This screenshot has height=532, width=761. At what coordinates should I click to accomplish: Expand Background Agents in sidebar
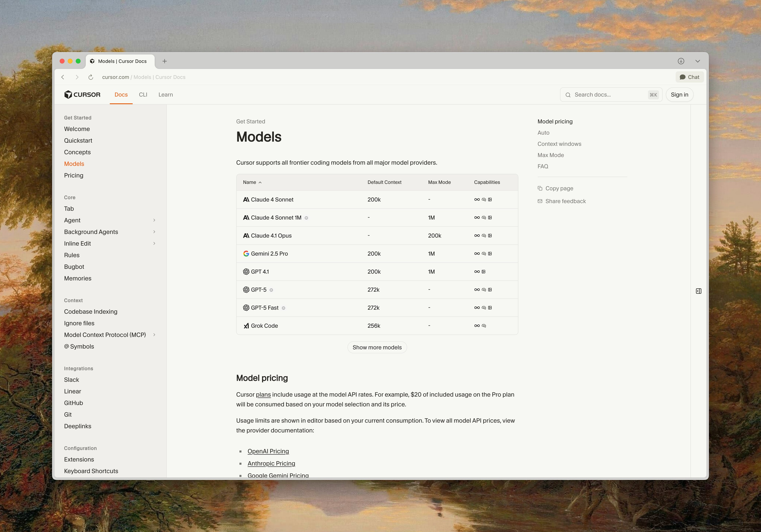(x=154, y=232)
